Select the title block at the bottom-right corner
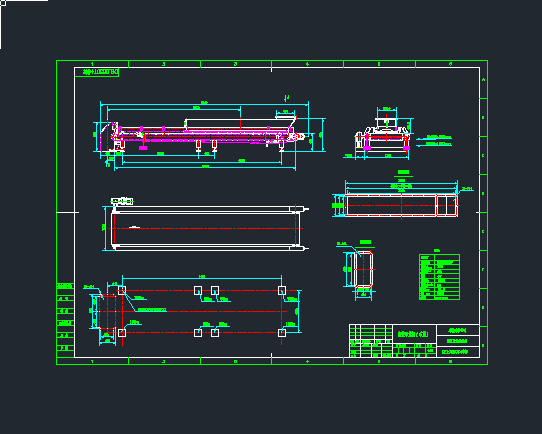 (x=414, y=341)
